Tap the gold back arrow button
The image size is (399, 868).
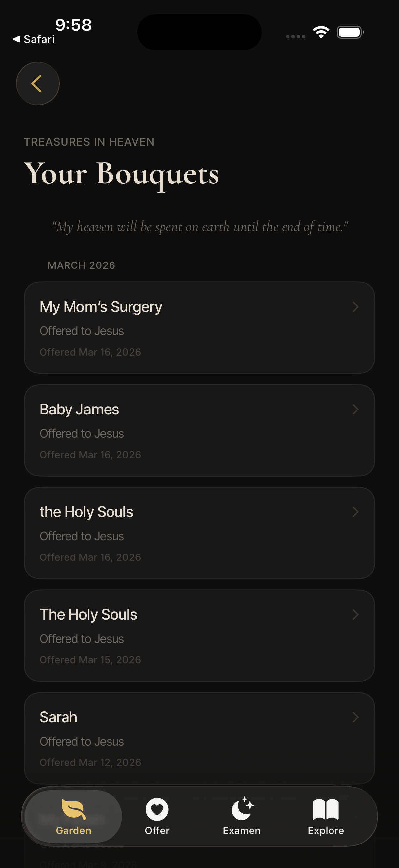(37, 83)
